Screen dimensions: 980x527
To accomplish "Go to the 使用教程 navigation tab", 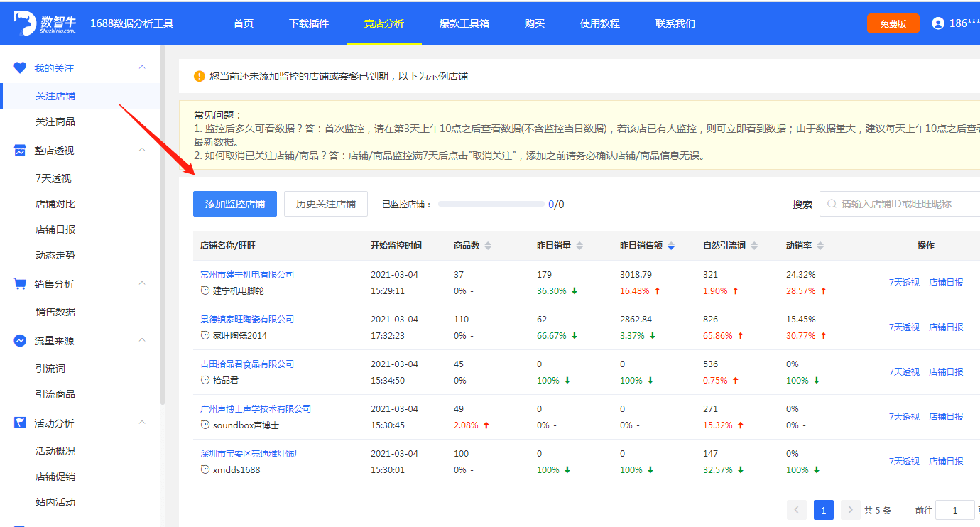I will click(599, 23).
